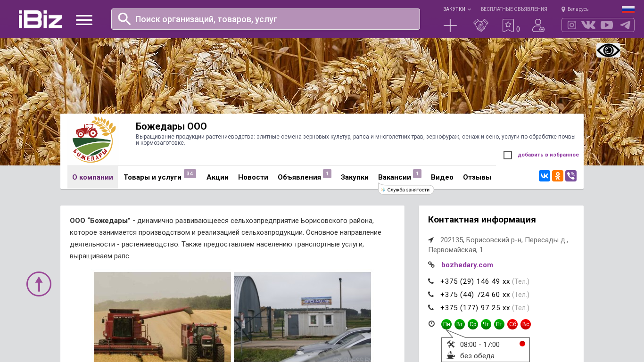This screenshot has width=644, height=362.
Task: Click the clock working-hours icon
Action: coord(431,324)
